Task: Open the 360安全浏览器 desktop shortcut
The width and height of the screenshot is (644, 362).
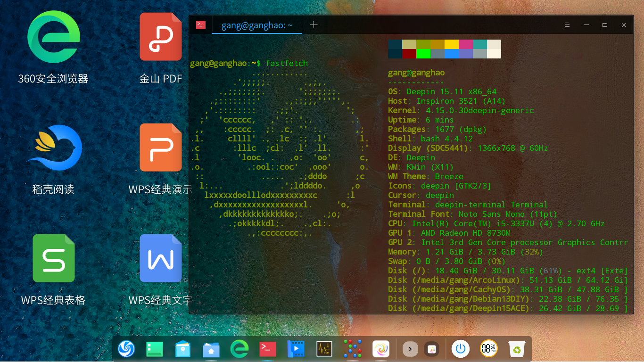Action: (53, 38)
